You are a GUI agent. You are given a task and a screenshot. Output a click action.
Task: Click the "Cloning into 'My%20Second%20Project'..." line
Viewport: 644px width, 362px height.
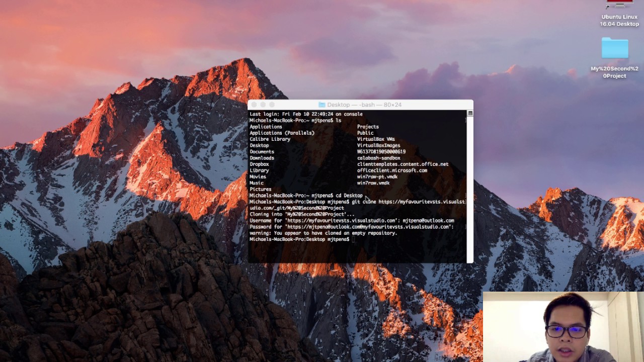(302, 215)
